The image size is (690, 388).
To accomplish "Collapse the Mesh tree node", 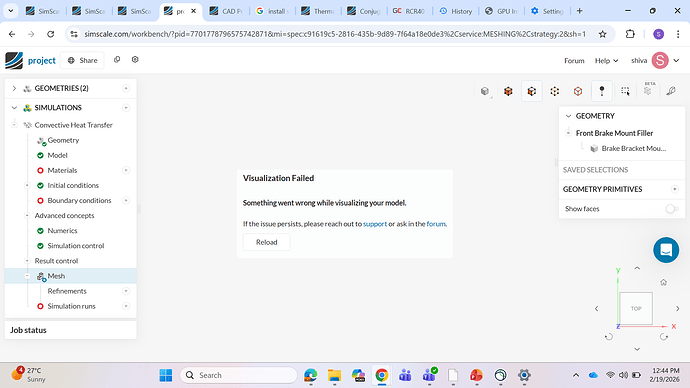I will click(x=27, y=276).
